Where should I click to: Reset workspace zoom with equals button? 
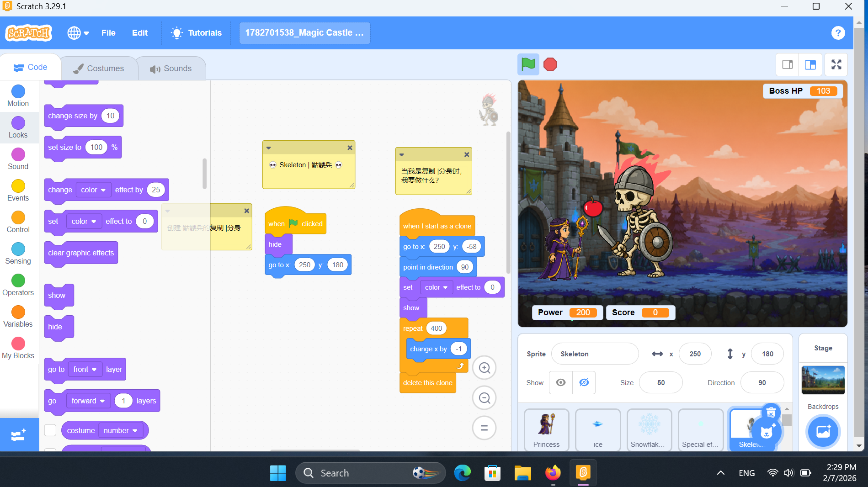pos(485,428)
